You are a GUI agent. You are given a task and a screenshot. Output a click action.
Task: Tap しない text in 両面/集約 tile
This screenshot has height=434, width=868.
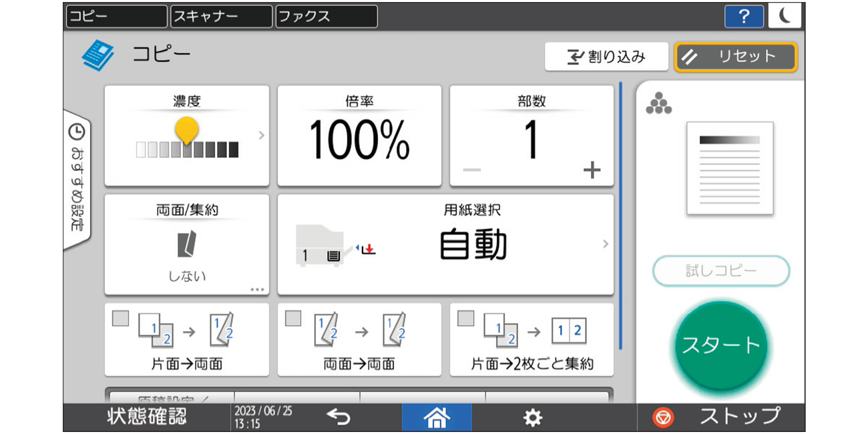point(187,275)
